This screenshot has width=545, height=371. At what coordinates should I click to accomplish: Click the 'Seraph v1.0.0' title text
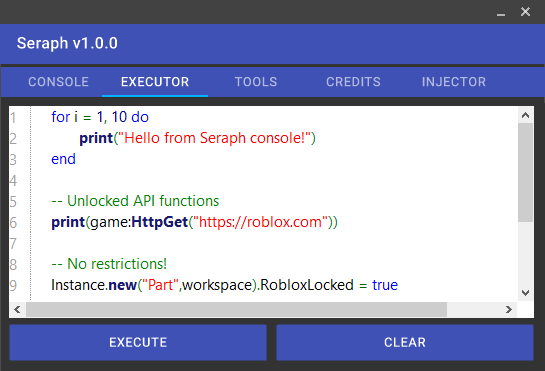[67, 43]
